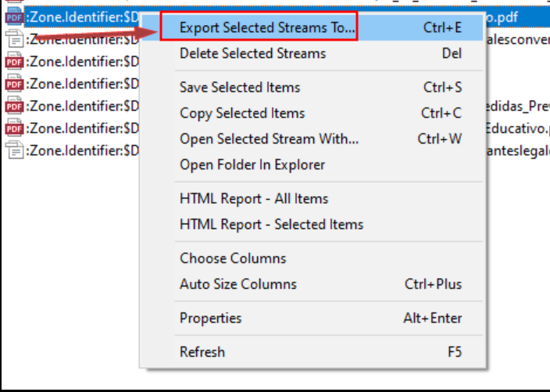Click Refresh in context menu

click(x=202, y=352)
